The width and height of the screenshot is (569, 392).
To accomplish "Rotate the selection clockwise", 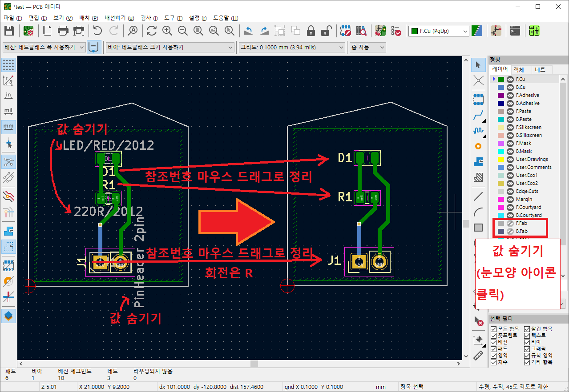I will pyautogui.click(x=264, y=31).
